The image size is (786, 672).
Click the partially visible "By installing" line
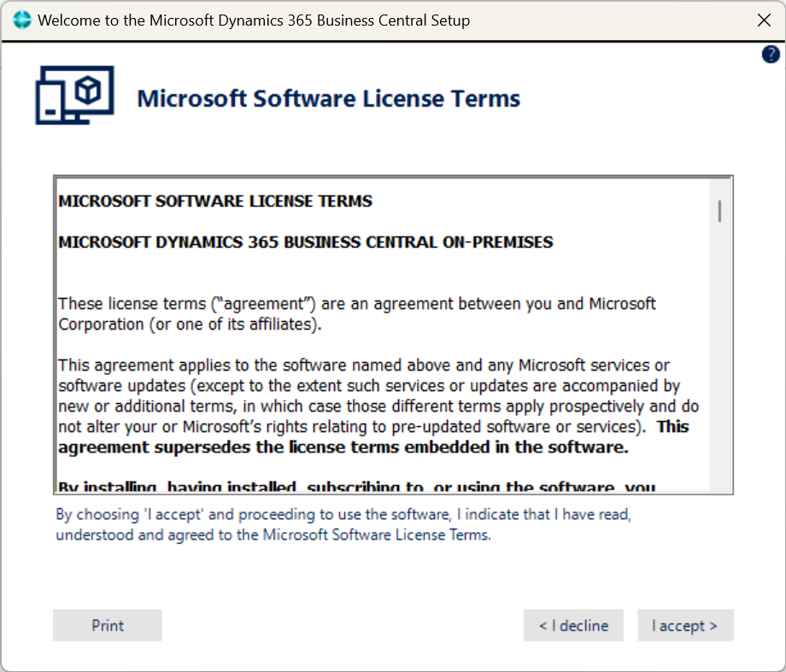(356, 487)
